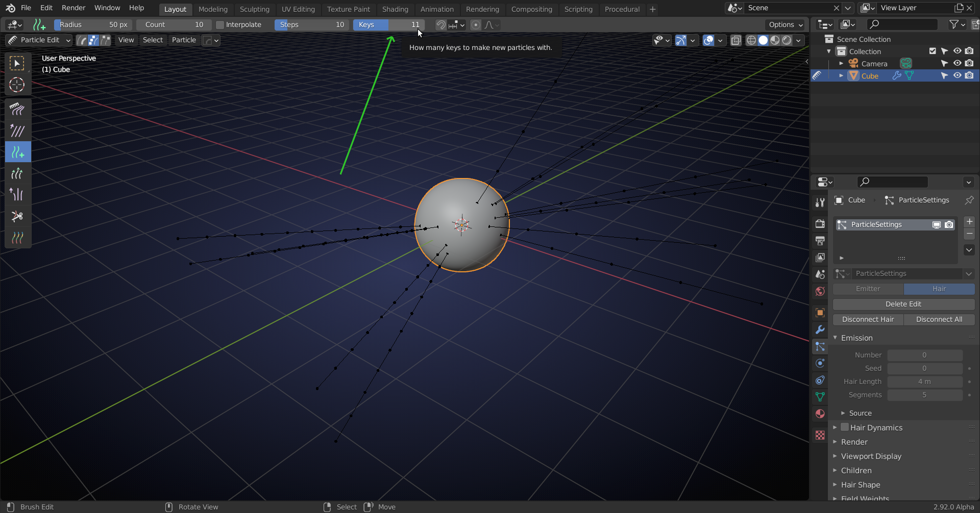Switch to the Scripting workspace tab

pos(578,9)
